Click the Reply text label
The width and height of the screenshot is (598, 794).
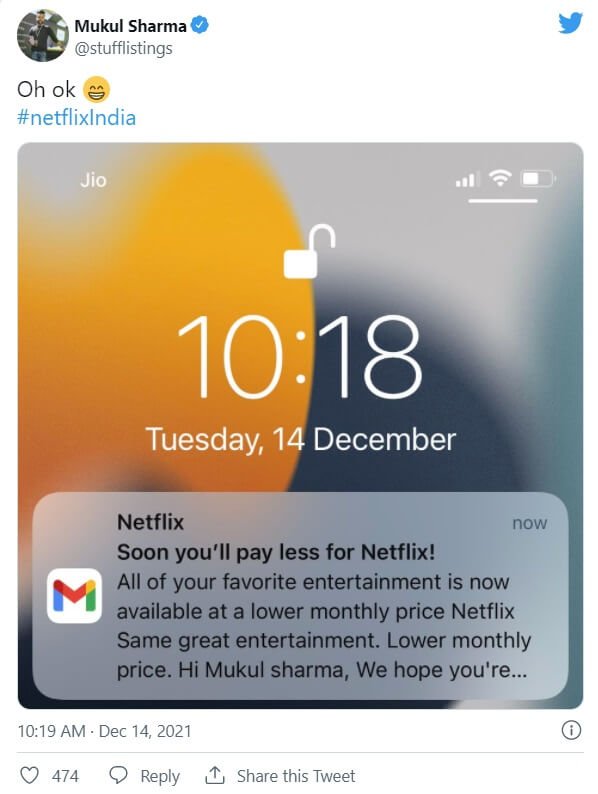160,776
